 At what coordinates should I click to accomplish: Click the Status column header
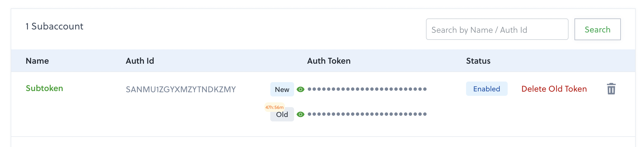point(478,61)
